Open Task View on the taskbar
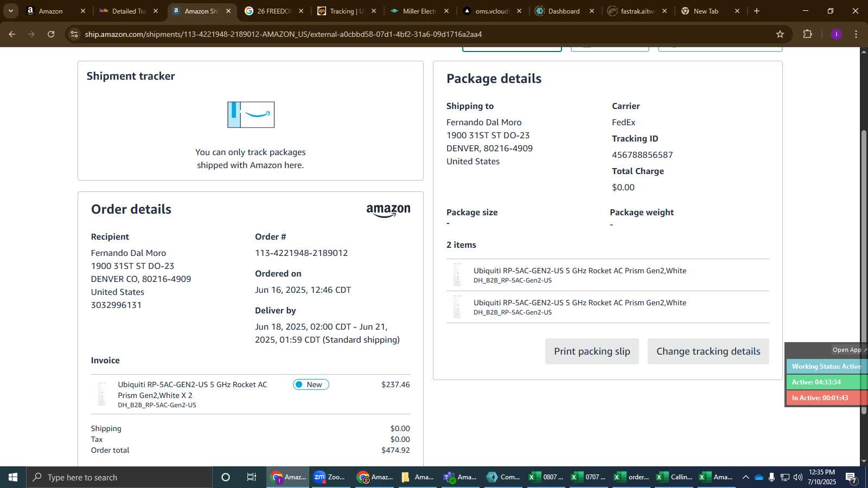Viewport: 868px width, 488px height. click(x=251, y=477)
